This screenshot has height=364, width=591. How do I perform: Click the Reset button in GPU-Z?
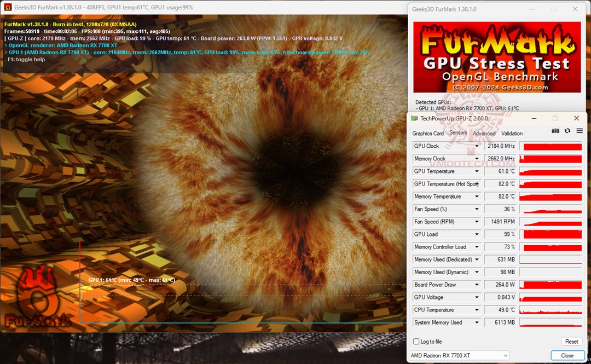point(571,342)
